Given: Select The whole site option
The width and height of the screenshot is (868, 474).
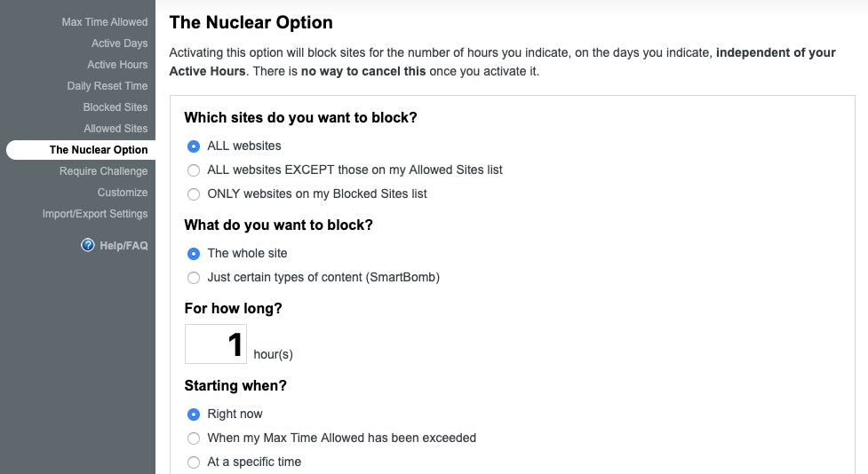Looking at the screenshot, I should point(194,253).
